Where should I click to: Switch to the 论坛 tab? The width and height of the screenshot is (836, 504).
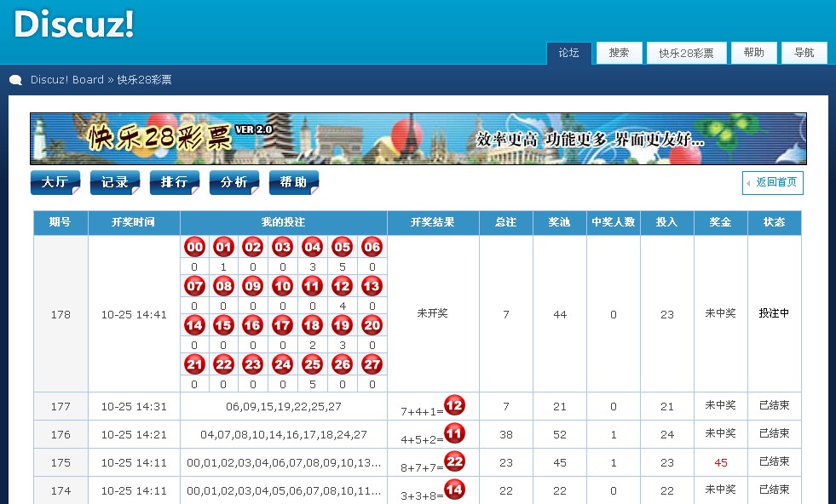569,53
